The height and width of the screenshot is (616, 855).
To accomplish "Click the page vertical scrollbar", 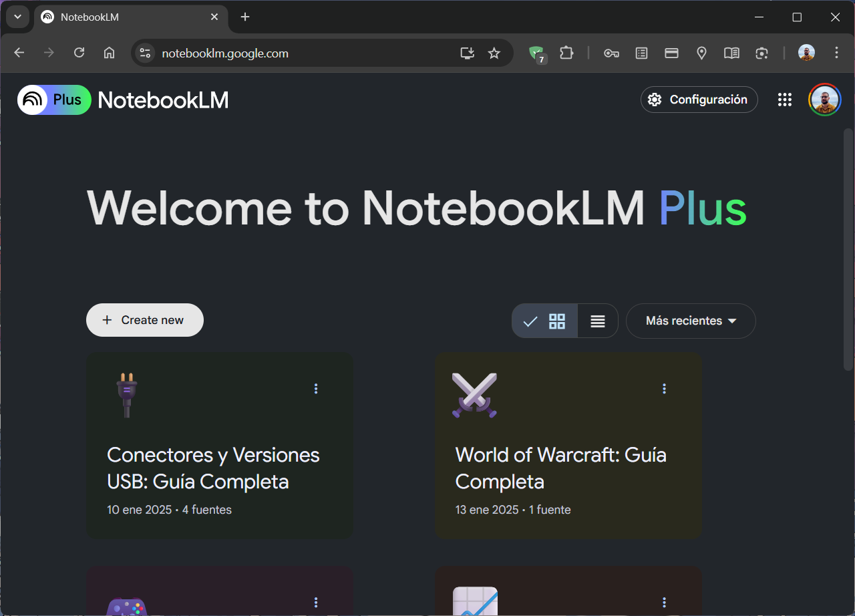I will [848, 249].
